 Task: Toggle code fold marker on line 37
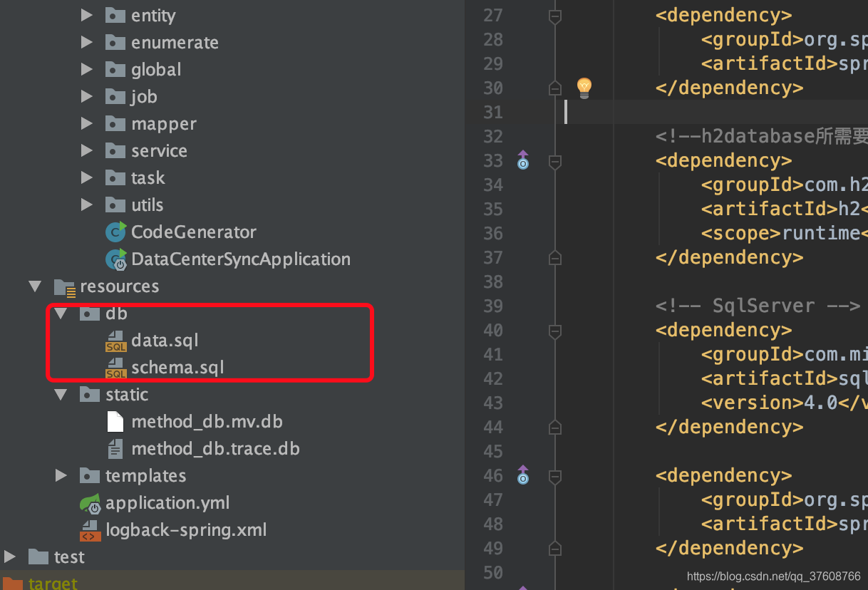pos(555,257)
